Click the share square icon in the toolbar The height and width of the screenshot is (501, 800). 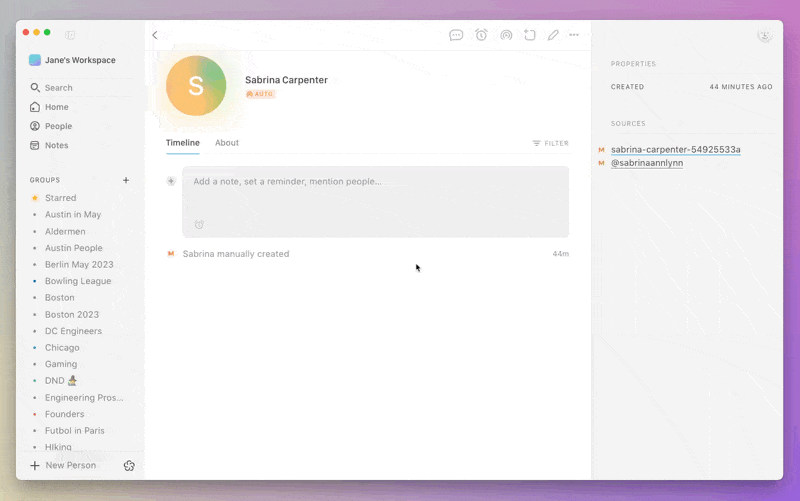click(x=530, y=35)
